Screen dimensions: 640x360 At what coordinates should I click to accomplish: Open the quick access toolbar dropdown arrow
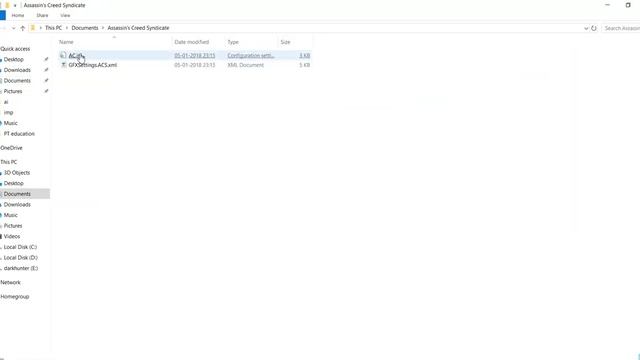click(15, 6)
